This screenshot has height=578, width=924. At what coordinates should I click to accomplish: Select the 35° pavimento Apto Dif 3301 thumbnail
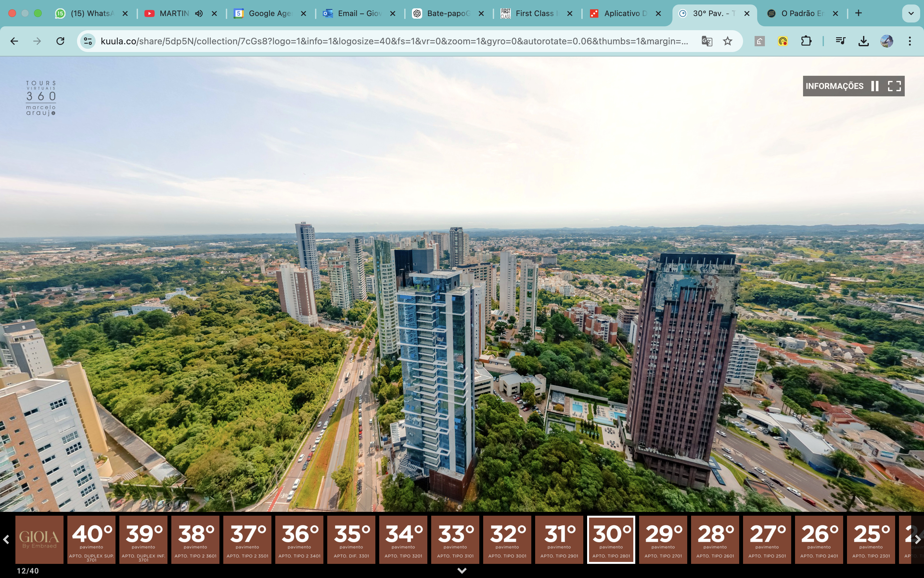tap(351, 539)
